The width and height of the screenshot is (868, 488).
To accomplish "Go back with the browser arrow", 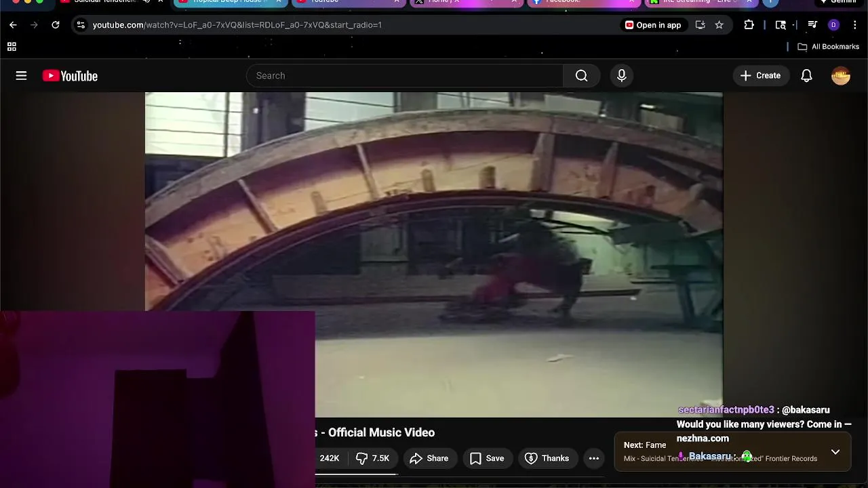I will (x=13, y=25).
